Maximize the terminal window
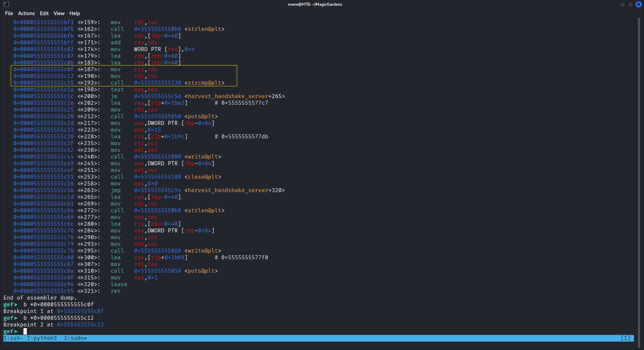The height and width of the screenshot is (350, 644). click(x=631, y=4)
